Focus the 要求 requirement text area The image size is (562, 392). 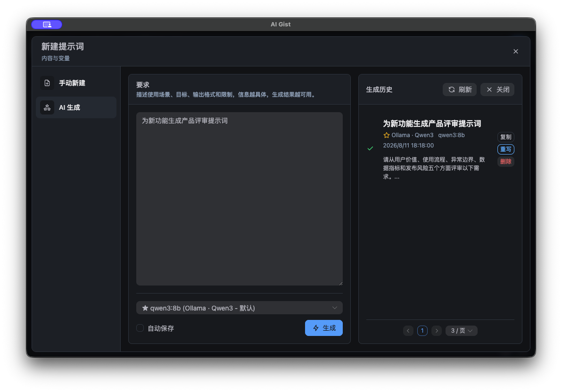click(240, 199)
